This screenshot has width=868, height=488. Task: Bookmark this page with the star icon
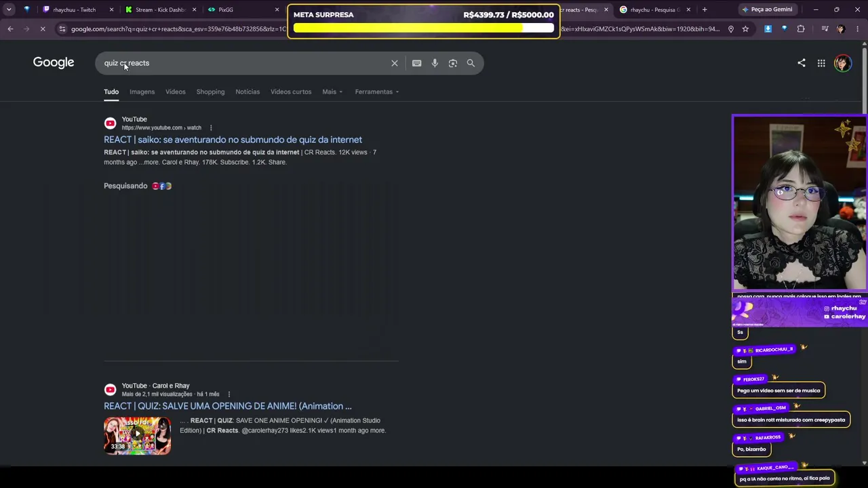tap(745, 29)
